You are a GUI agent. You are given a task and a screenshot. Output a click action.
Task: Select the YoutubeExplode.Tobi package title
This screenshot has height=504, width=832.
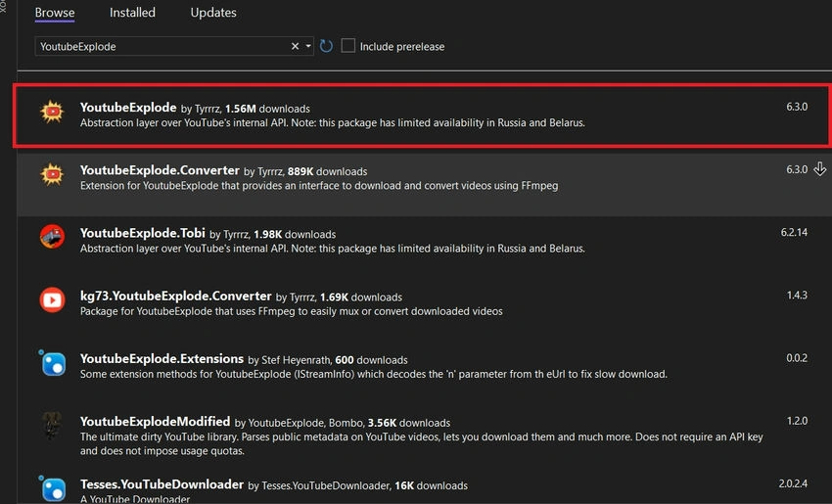tap(142, 233)
